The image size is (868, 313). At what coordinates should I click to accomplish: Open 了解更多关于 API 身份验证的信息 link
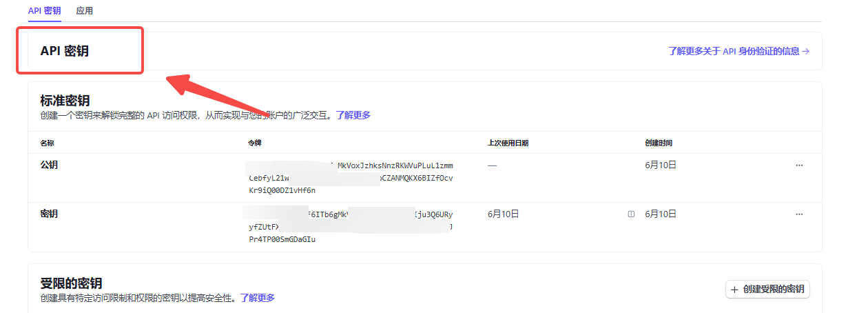point(738,51)
